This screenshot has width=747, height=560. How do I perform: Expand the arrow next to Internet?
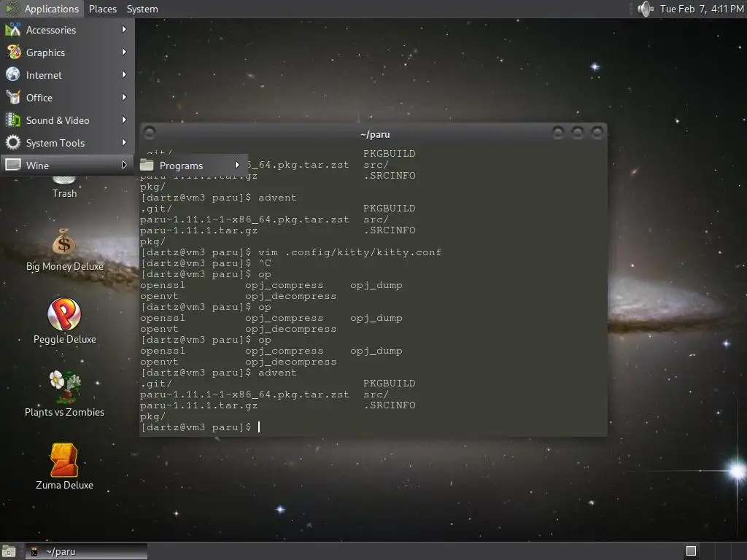pos(124,75)
